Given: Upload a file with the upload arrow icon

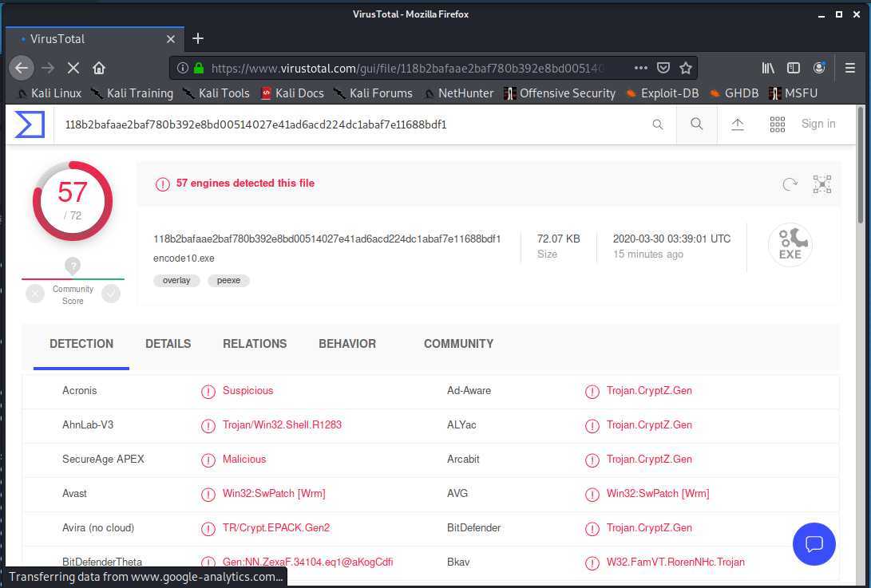Looking at the screenshot, I should (x=737, y=124).
